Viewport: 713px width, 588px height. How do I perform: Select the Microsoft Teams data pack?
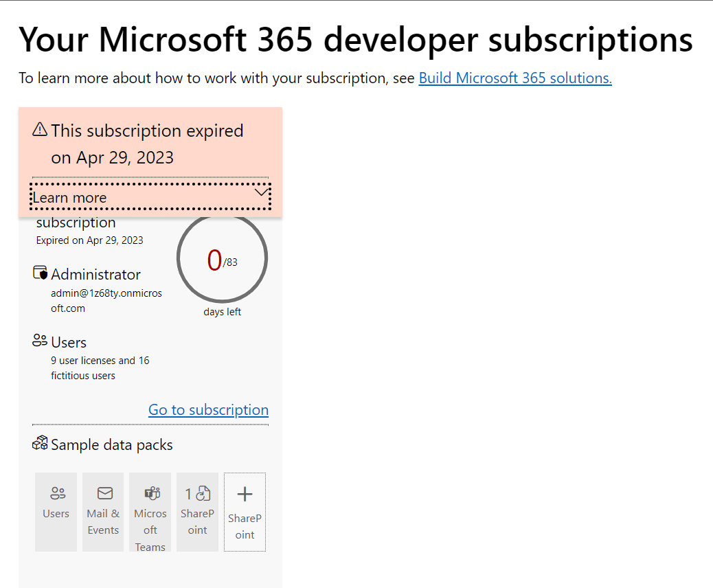(x=150, y=512)
